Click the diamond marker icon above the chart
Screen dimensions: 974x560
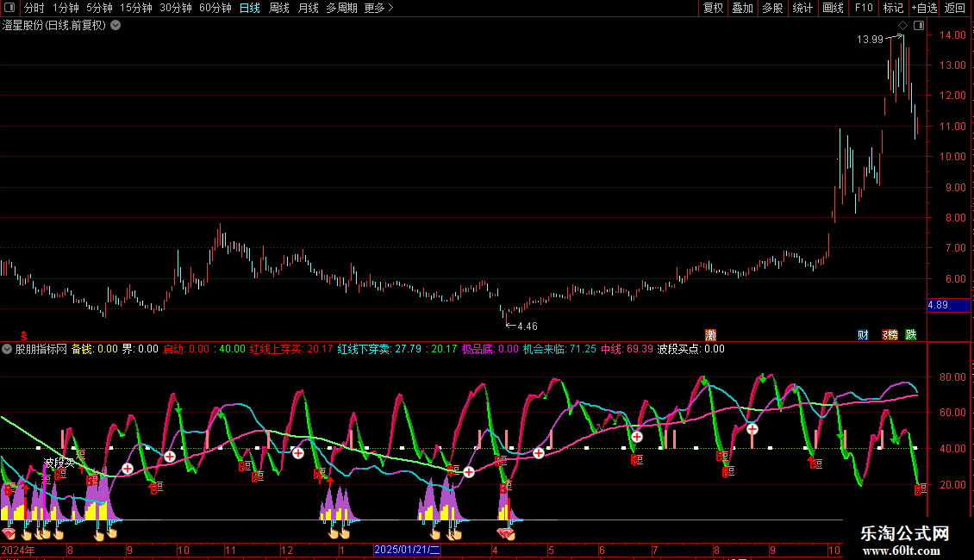[902, 26]
